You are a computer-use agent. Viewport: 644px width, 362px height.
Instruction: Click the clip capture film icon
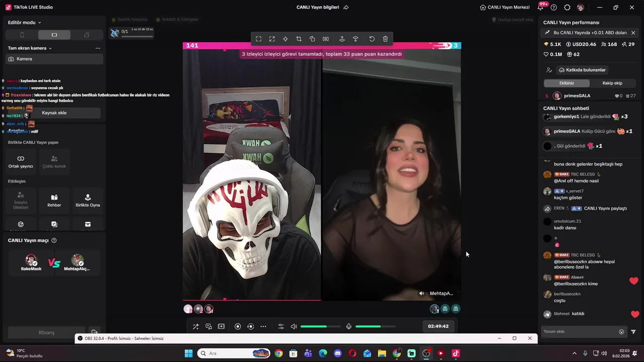coord(221,326)
